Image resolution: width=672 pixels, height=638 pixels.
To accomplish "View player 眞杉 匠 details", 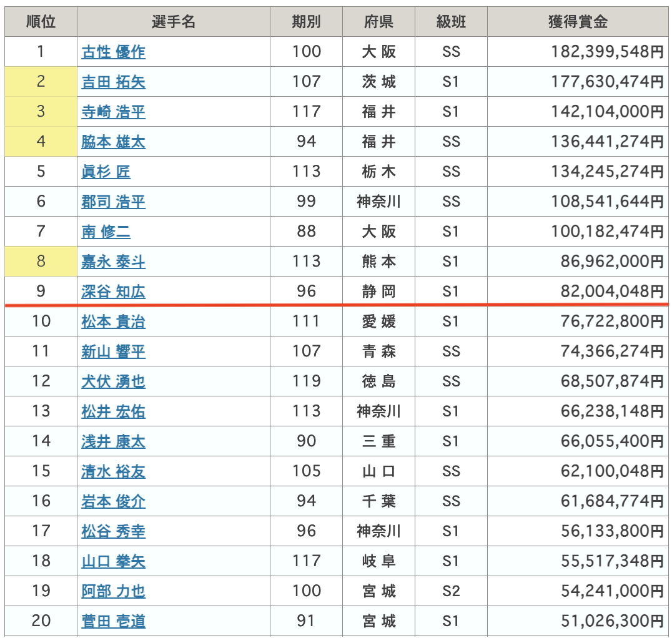I will tap(106, 172).
